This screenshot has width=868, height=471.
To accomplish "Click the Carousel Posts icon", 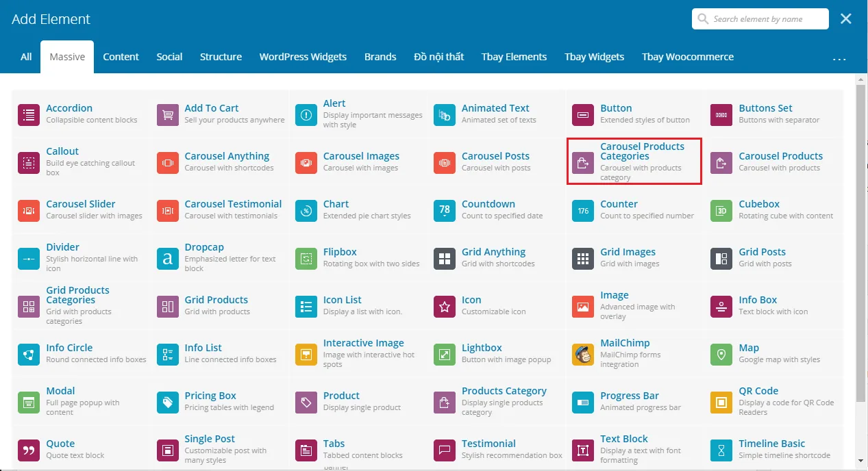I will (x=445, y=163).
